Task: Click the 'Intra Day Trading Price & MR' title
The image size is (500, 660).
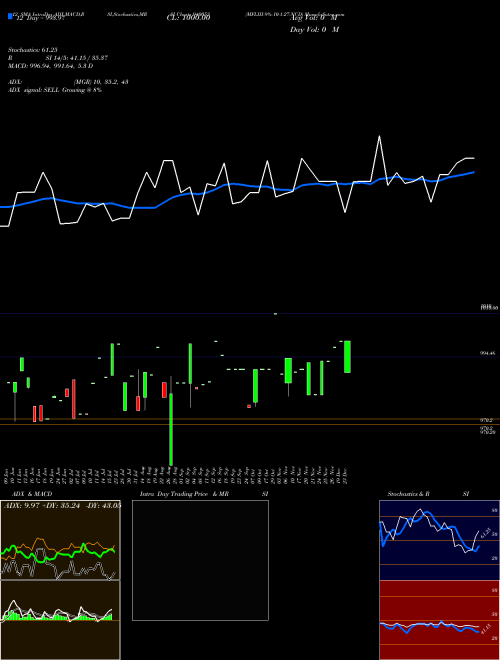Action: click(184, 494)
